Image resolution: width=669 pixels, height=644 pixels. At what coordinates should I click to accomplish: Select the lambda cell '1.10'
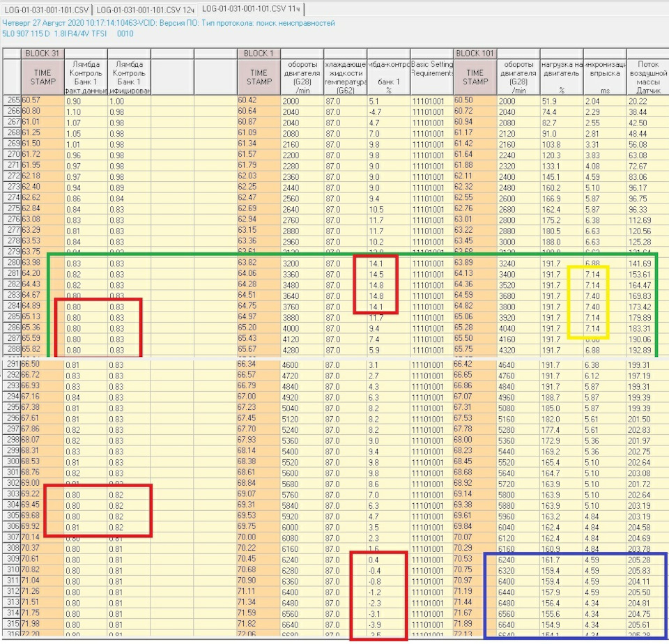click(x=86, y=112)
